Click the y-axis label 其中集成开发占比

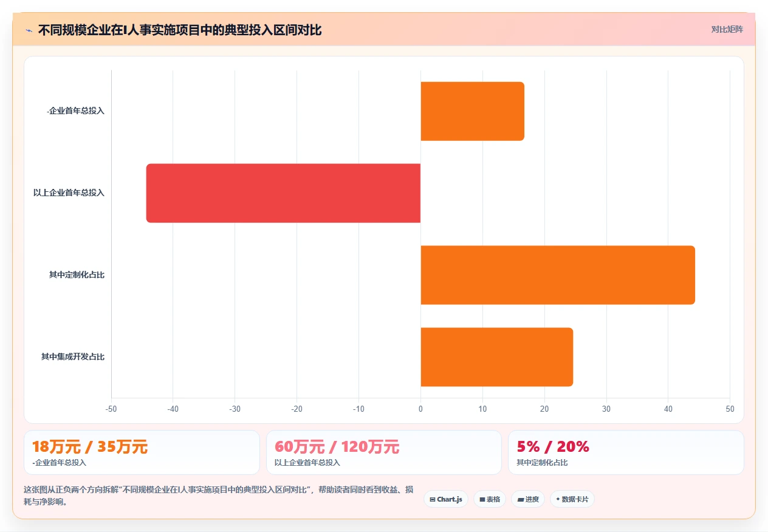pos(73,357)
